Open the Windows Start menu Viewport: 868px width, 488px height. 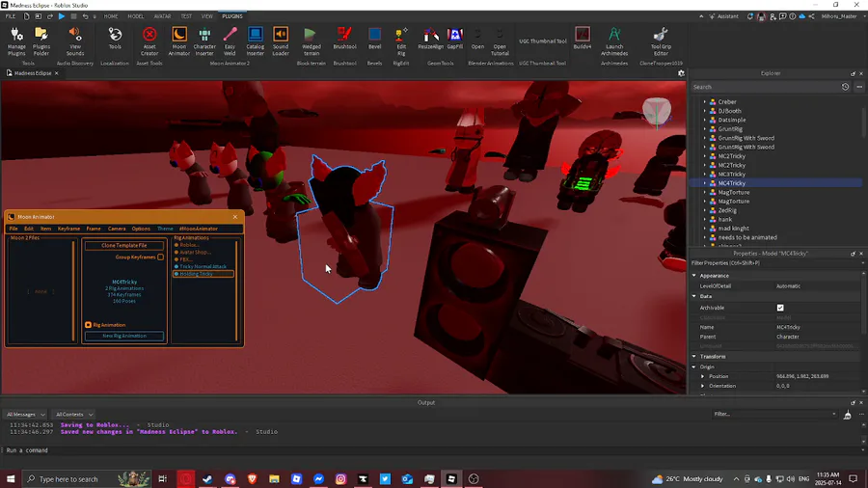tap(11, 479)
